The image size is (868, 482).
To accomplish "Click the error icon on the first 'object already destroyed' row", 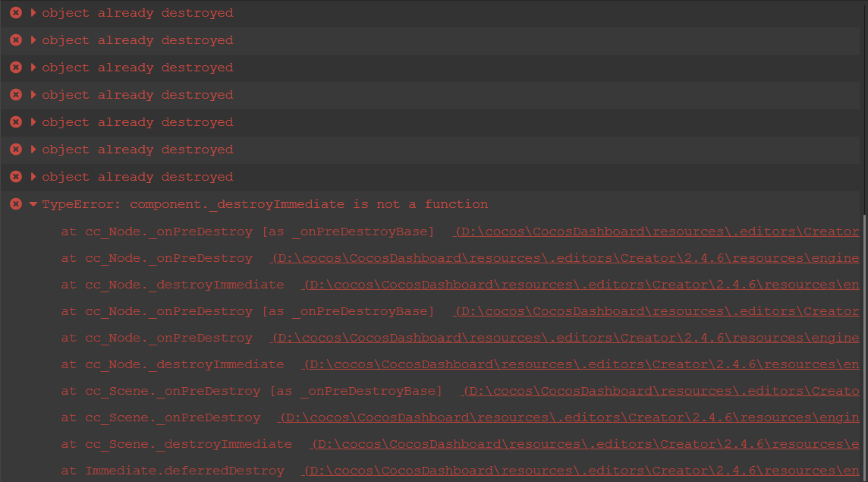I will pos(15,13).
